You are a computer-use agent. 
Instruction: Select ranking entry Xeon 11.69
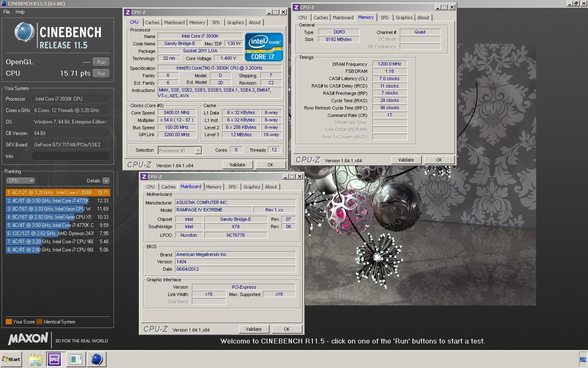point(58,209)
